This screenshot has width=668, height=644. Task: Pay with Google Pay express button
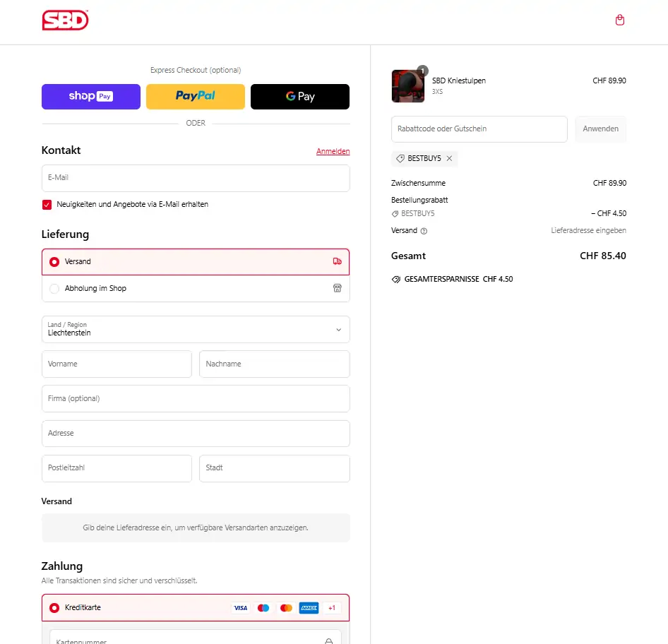[x=300, y=97]
